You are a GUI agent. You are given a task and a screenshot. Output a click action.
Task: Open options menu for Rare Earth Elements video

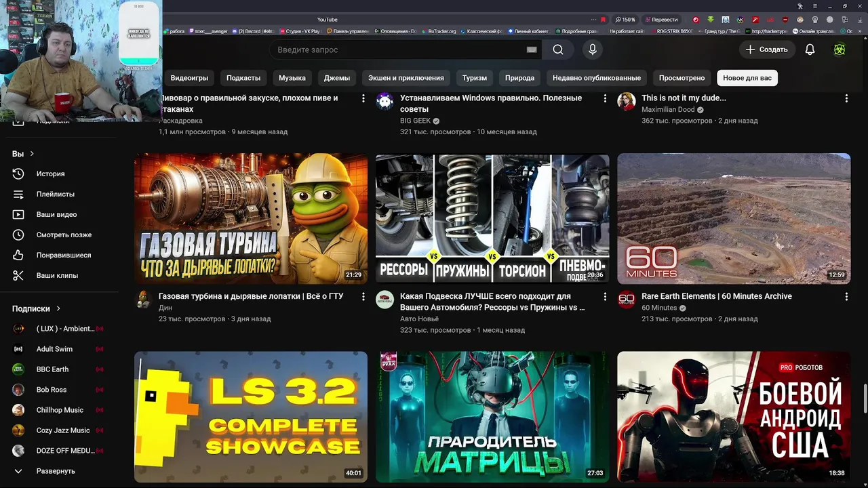coord(846,297)
